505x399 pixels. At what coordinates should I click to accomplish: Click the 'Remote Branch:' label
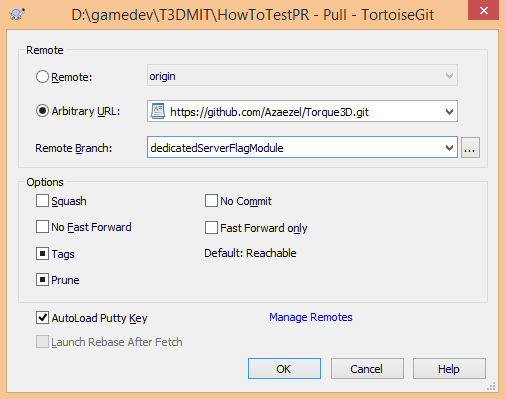tap(74, 148)
